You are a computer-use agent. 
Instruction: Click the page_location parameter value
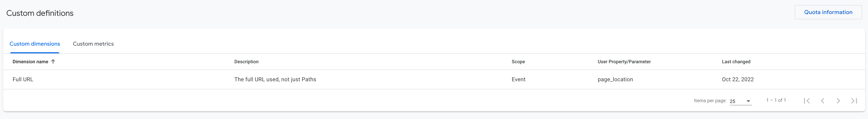click(x=615, y=79)
